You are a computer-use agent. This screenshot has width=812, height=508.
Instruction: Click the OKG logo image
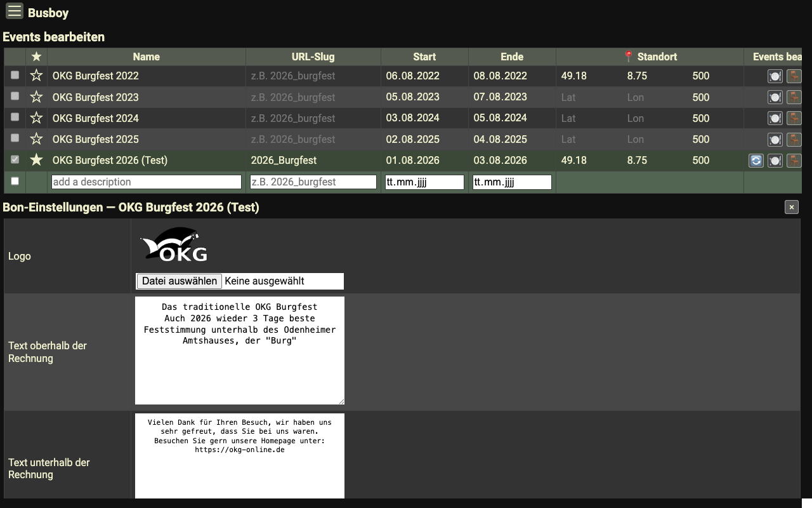click(x=174, y=244)
